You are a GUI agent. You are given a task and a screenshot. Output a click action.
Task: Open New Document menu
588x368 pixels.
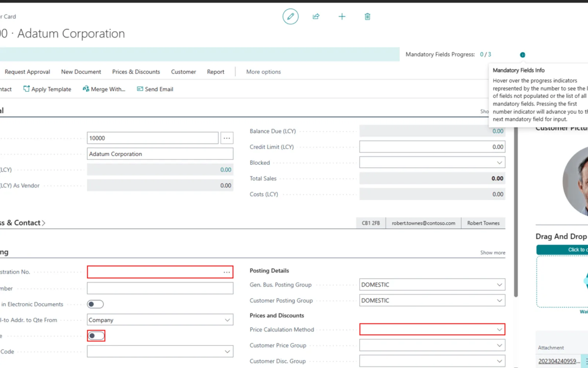point(81,72)
